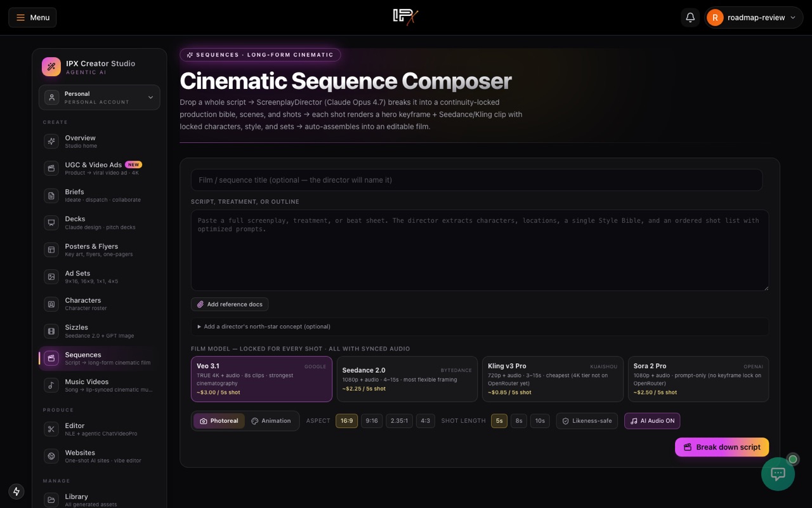The height and width of the screenshot is (508, 812).
Task: Click the UGC & Video Ads icon
Action: point(51,168)
